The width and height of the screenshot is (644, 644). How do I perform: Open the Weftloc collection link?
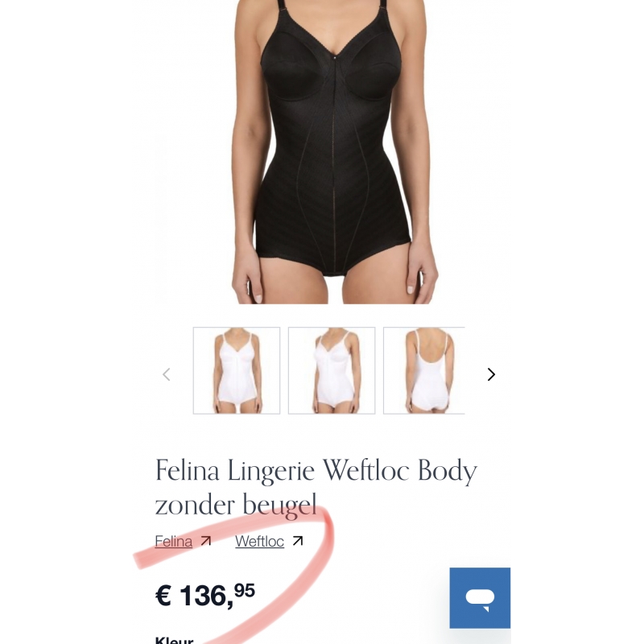click(x=270, y=541)
